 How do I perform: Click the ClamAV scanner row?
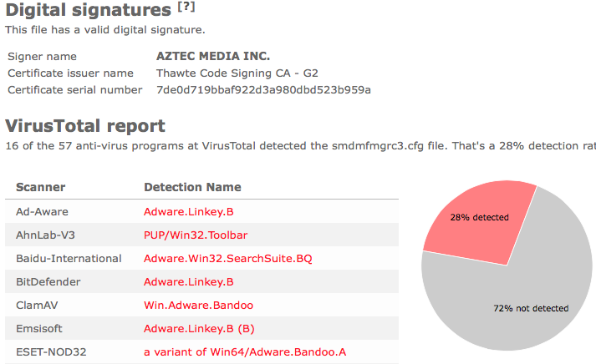(x=201, y=306)
